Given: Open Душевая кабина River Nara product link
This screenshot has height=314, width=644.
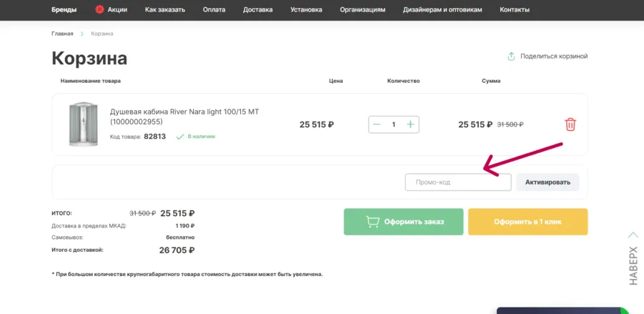Looking at the screenshot, I should point(184,117).
